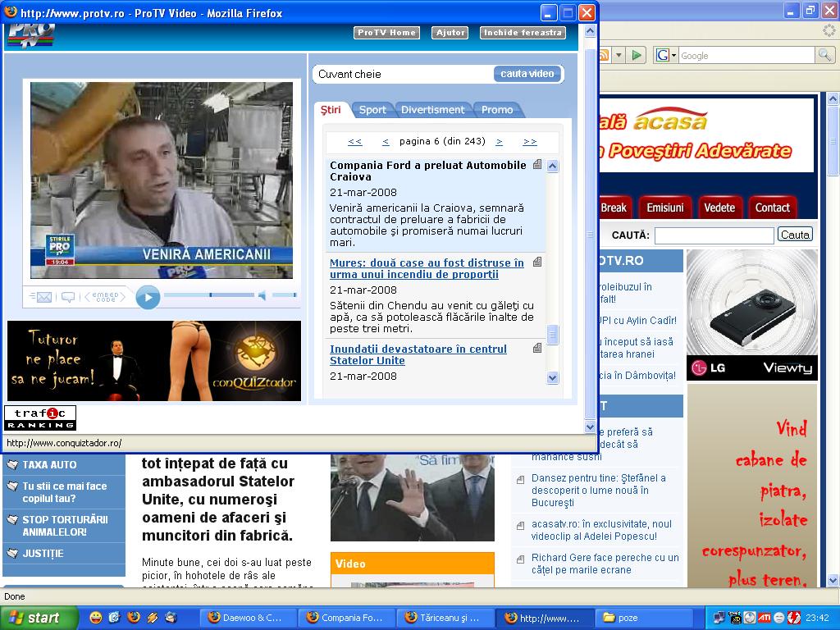Click the news list scrollbar thumb
Viewport: 840px width, 630px height.
point(553,335)
